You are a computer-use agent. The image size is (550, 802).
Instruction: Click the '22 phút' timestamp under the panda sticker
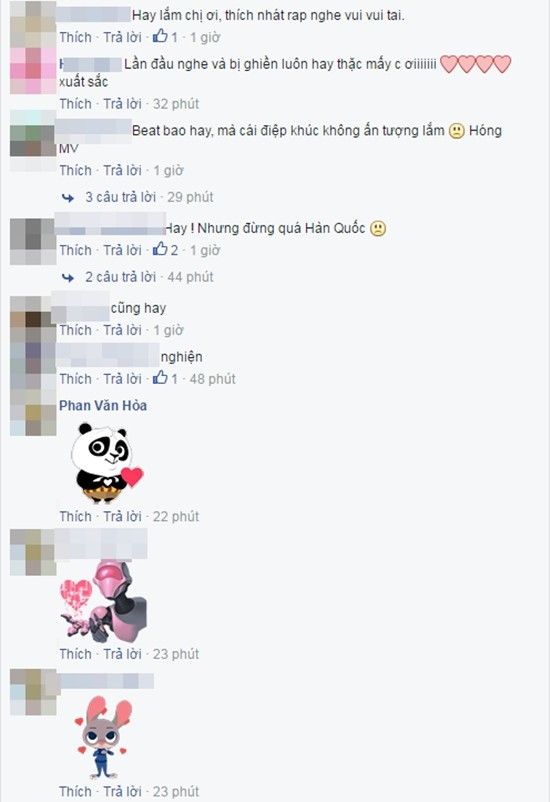click(175, 517)
